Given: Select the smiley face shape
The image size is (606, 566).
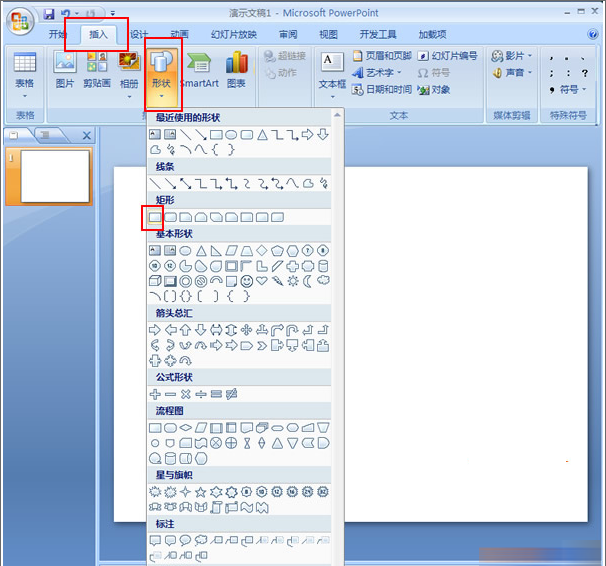Looking at the screenshot, I should click(247, 281).
